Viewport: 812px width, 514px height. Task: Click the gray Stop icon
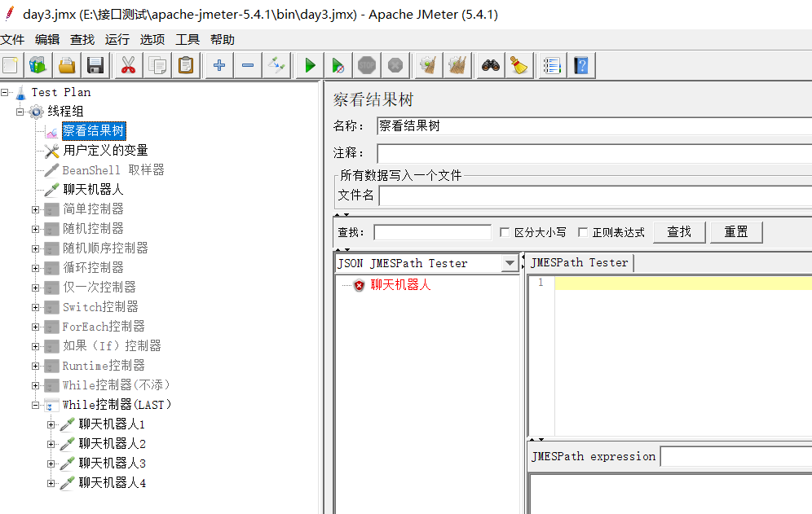coord(367,66)
